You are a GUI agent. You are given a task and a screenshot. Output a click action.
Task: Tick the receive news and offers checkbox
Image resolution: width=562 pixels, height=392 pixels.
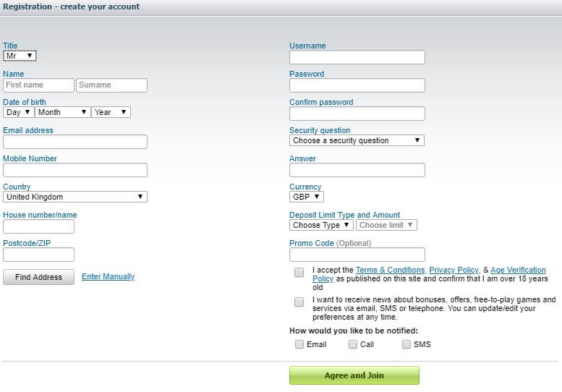299,302
